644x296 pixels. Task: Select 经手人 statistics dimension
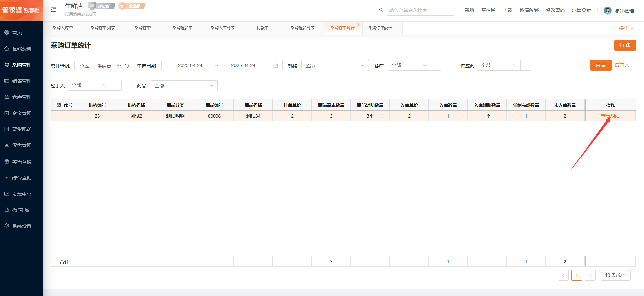(124, 66)
